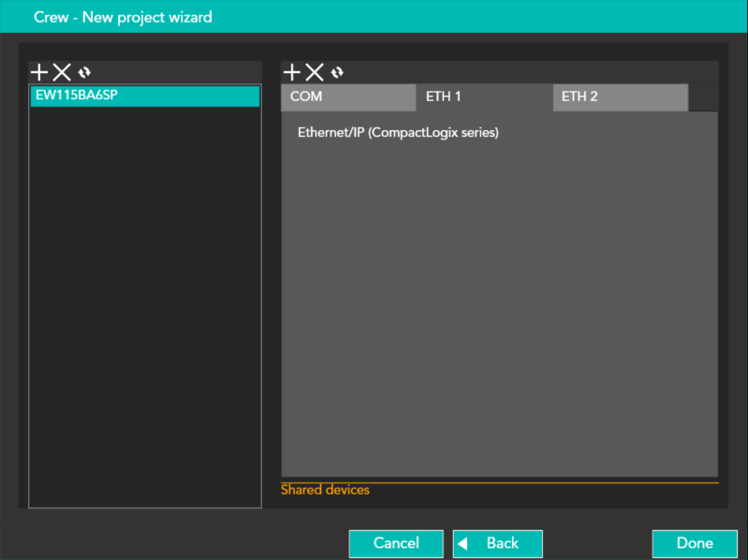The image size is (748, 560).
Task: Go Back to the previous wizard step
Action: (x=497, y=543)
